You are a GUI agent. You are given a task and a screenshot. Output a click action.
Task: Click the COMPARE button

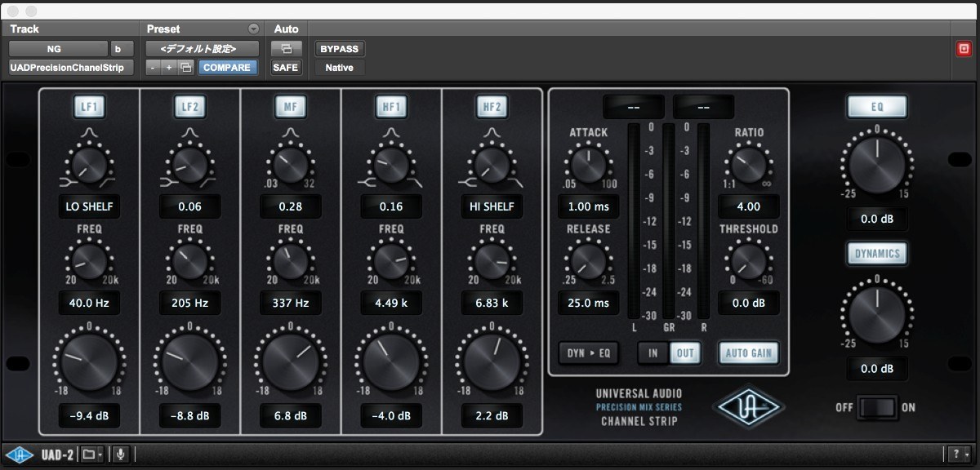(226, 68)
